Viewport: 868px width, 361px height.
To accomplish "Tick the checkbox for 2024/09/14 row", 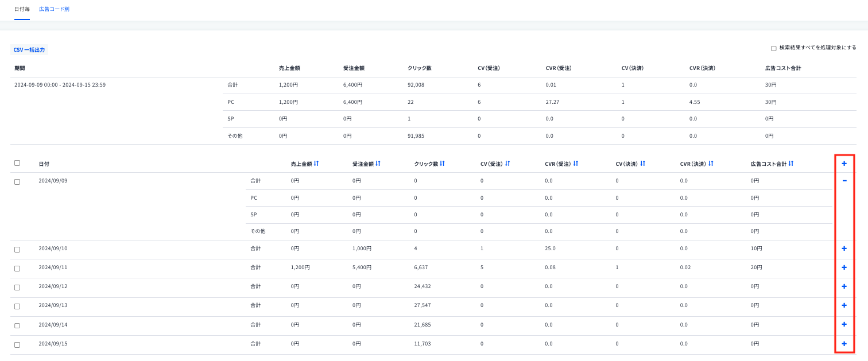I will pyautogui.click(x=17, y=325).
